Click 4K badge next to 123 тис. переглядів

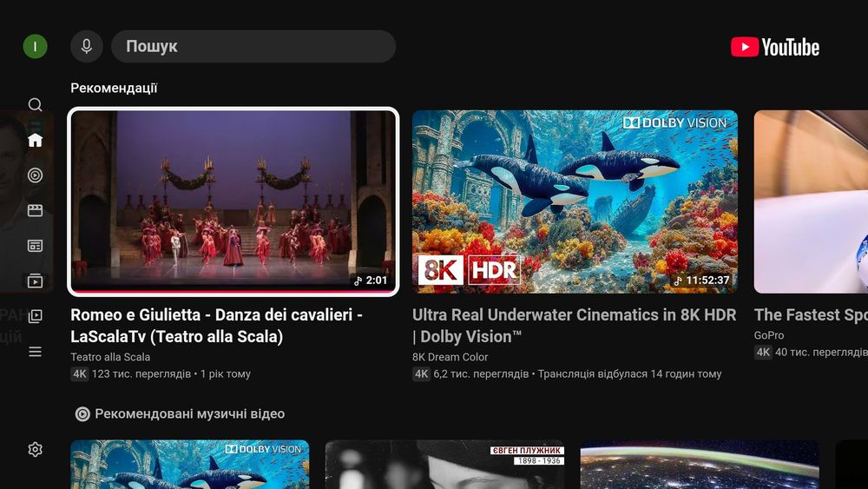click(x=80, y=373)
